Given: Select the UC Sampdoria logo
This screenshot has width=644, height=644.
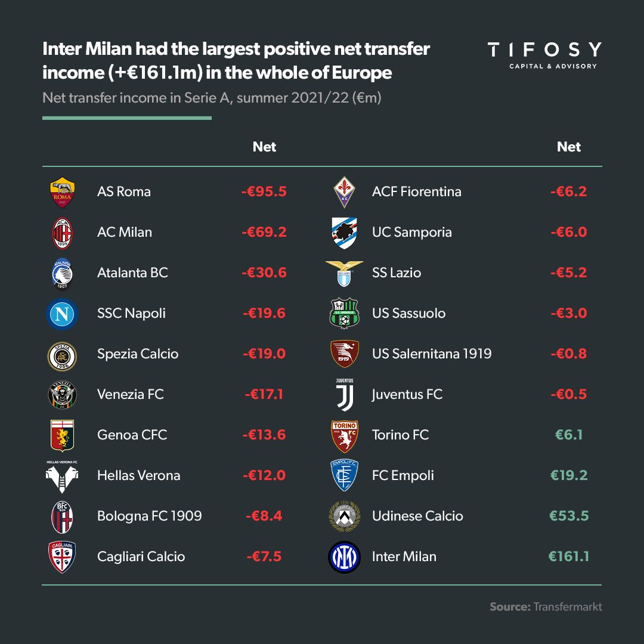Looking at the screenshot, I should [345, 233].
